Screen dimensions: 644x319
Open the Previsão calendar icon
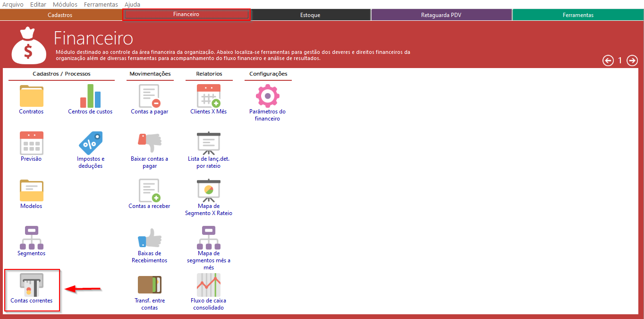31,143
